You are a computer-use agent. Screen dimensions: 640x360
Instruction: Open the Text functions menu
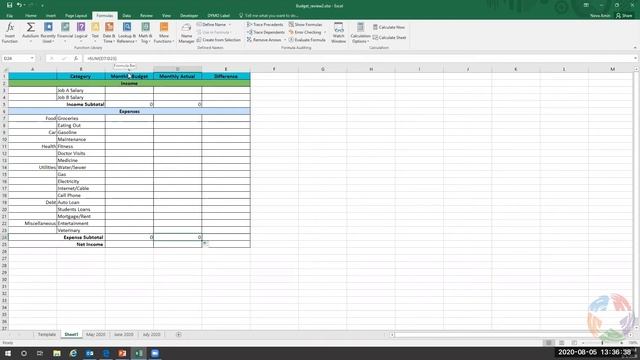point(95,33)
